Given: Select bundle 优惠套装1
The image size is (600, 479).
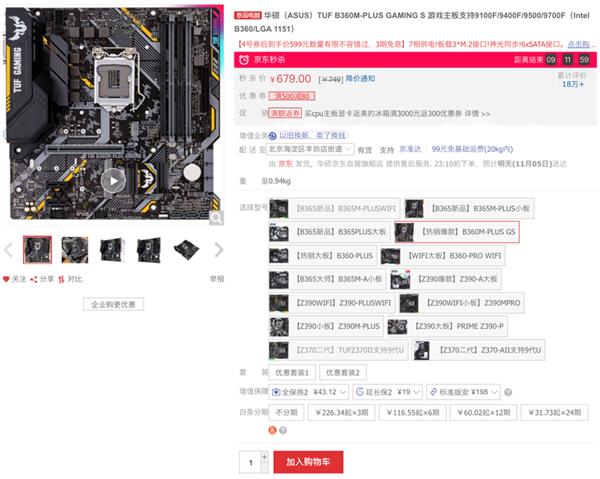Looking at the screenshot, I should pyautogui.click(x=292, y=372).
